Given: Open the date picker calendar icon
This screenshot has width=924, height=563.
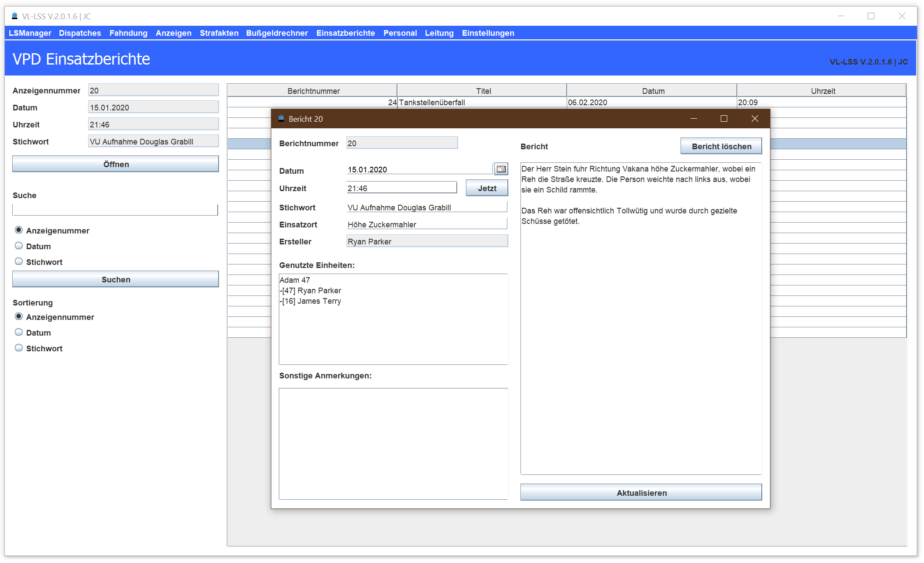Looking at the screenshot, I should click(501, 169).
